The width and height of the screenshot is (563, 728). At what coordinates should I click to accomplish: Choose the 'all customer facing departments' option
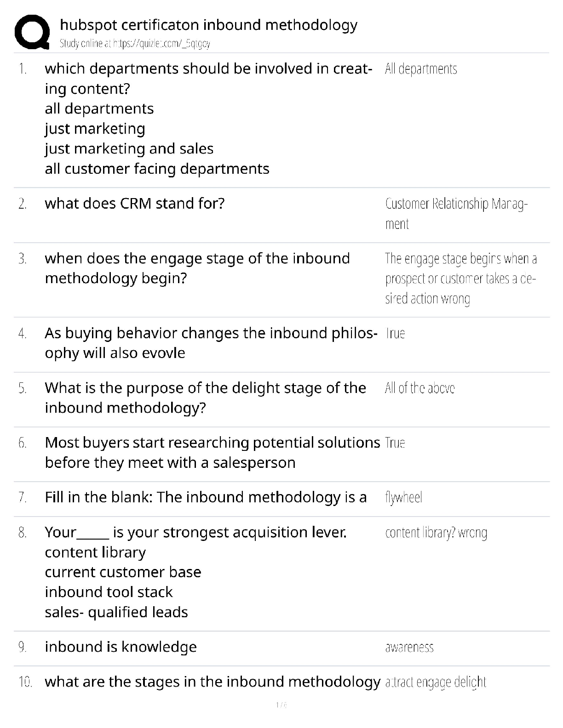157,169
